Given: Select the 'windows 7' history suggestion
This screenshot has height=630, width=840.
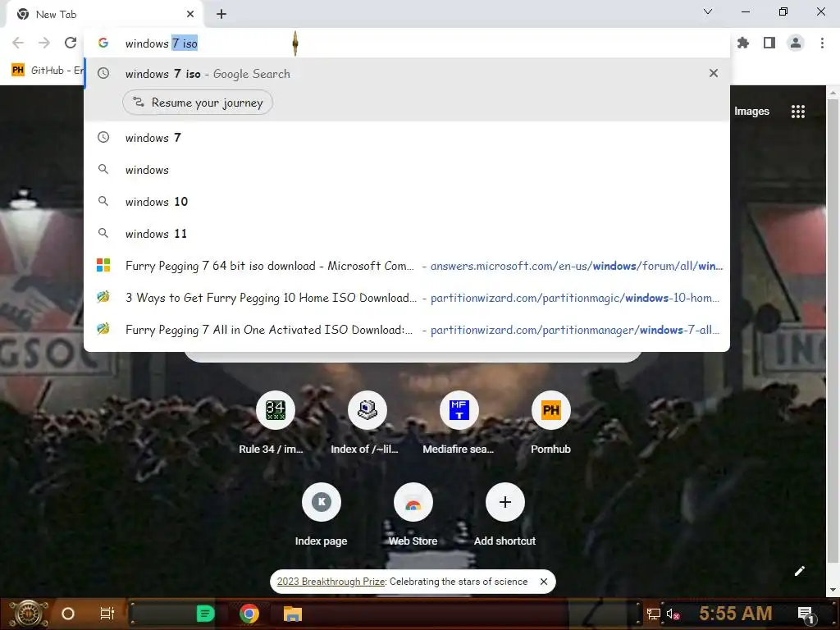Looking at the screenshot, I should [x=407, y=138].
